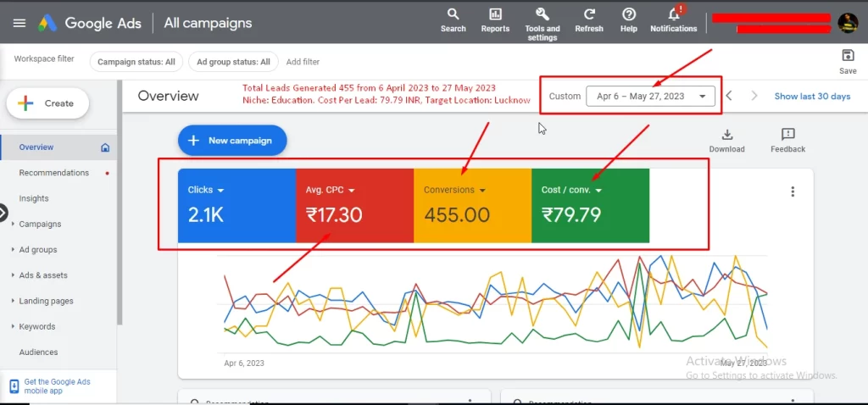868x405 pixels.
Task: Click the side navigation scrollbar
Action: pyautogui.click(x=120, y=202)
